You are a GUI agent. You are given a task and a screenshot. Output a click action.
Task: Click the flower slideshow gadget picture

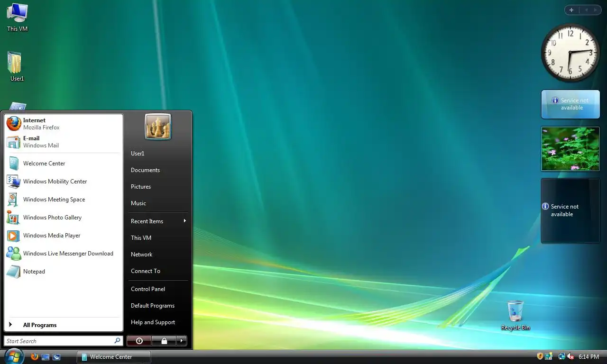[570, 149]
